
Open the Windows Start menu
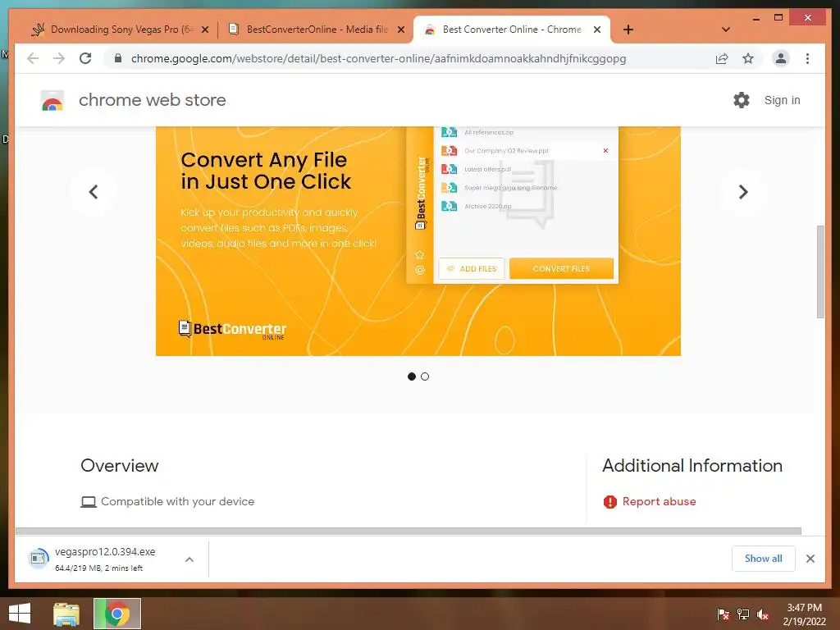[x=20, y=614]
